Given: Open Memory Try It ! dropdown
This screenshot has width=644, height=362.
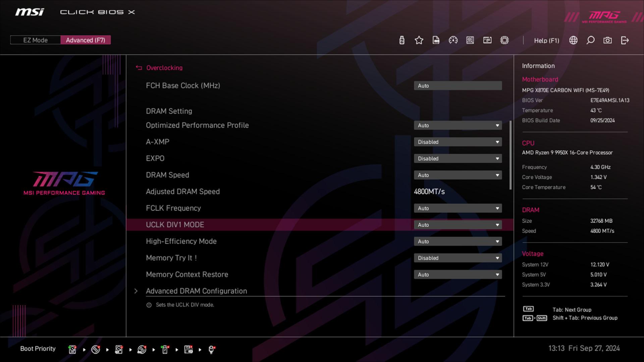Looking at the screenshot, I should tap(458, 258).
